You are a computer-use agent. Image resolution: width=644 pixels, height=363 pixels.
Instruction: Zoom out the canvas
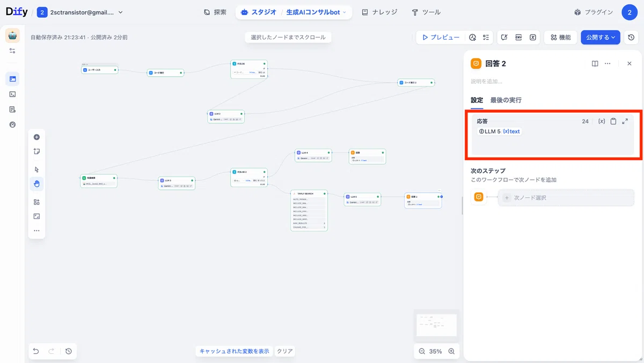tap(422, 351)
